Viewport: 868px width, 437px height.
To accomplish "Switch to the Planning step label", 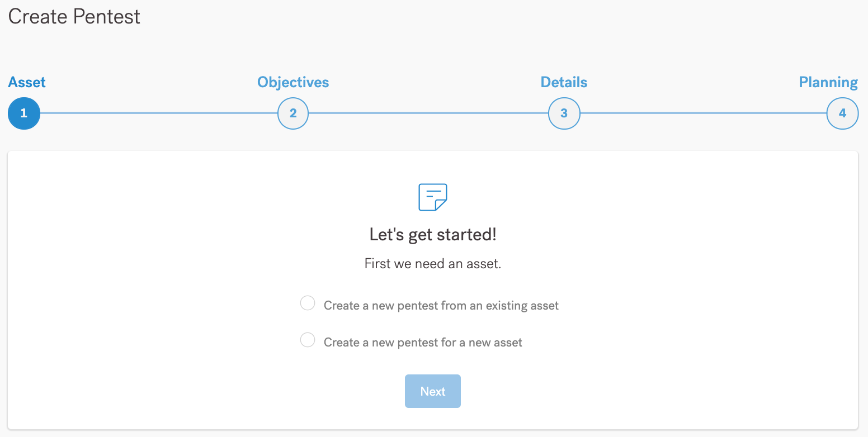I will click(x=828, y=83).
